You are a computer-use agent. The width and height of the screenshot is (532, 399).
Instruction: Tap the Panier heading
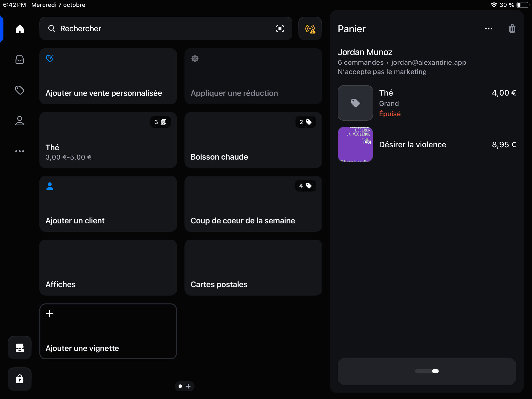pyautogui.click(x=352, y=29)
